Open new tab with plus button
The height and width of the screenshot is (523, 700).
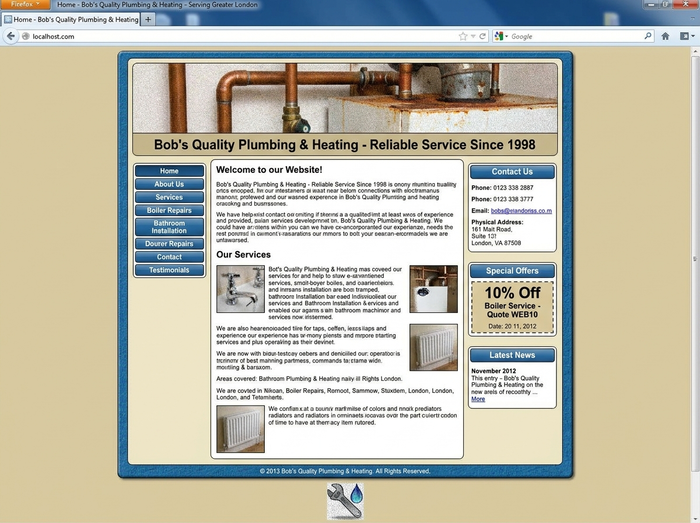tap(148, 19)
